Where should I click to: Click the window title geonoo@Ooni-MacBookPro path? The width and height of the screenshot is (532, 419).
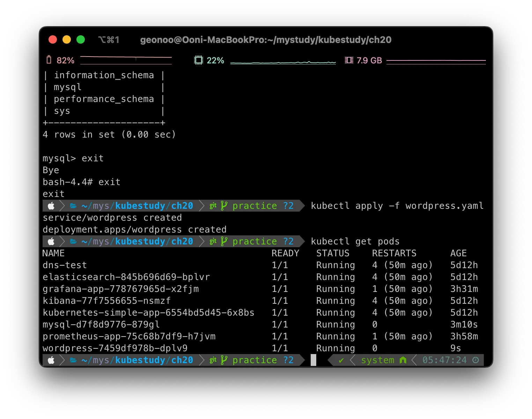point(266,40)
